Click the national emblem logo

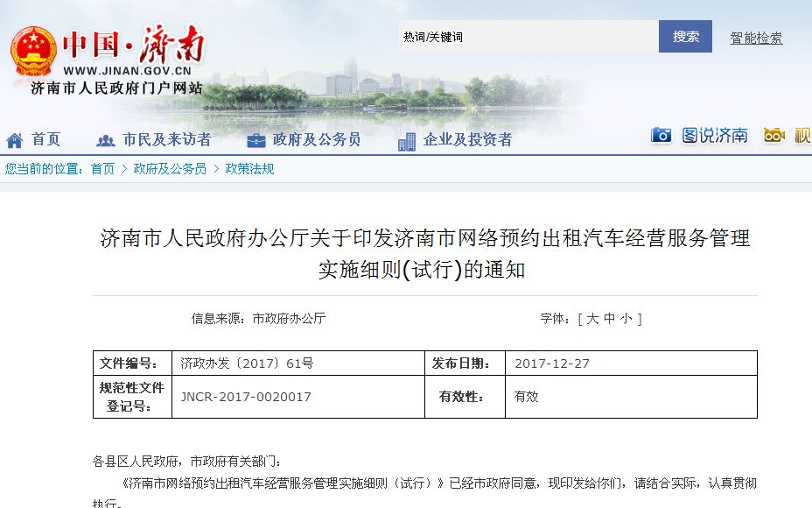(33, 51)
